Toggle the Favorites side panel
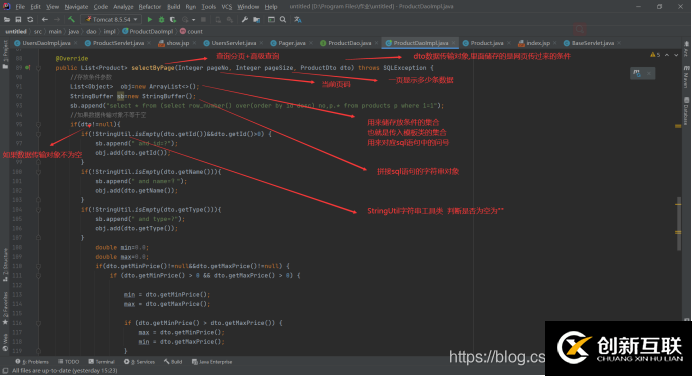This screenshot has width=692, height=376. [5, 308]
